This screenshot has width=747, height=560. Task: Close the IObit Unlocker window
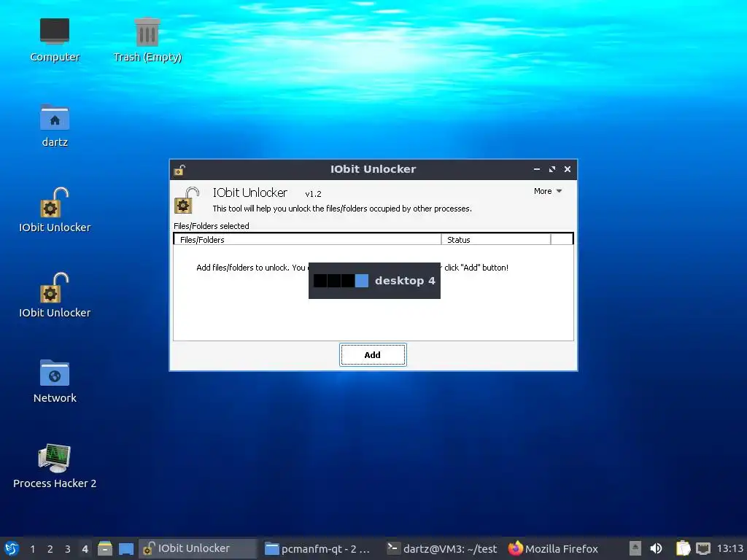[x=568, y=169]
